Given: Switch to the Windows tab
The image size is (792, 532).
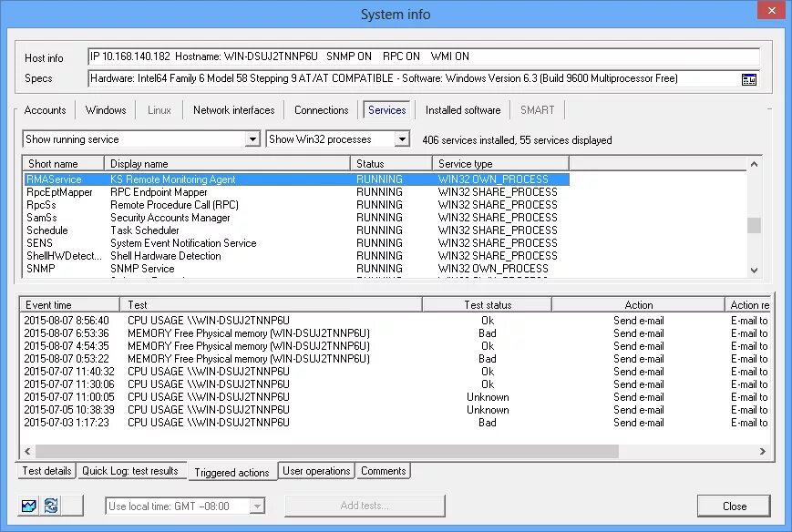Looking at the screenshot, I should point(106,110).
